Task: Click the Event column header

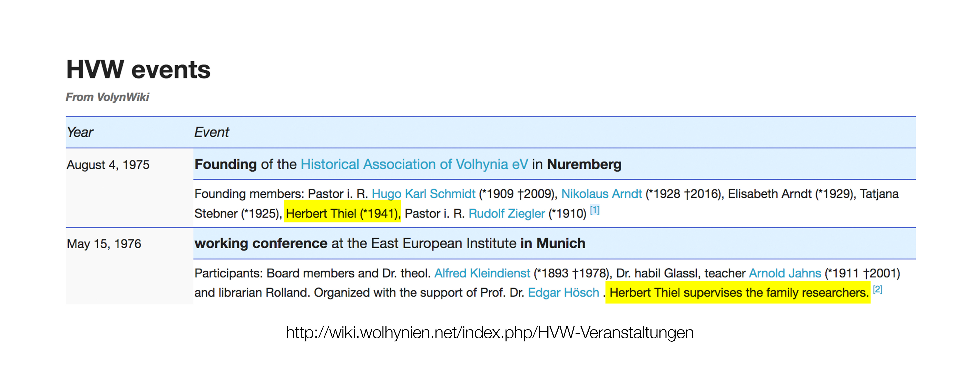Action: coord(212,132)
